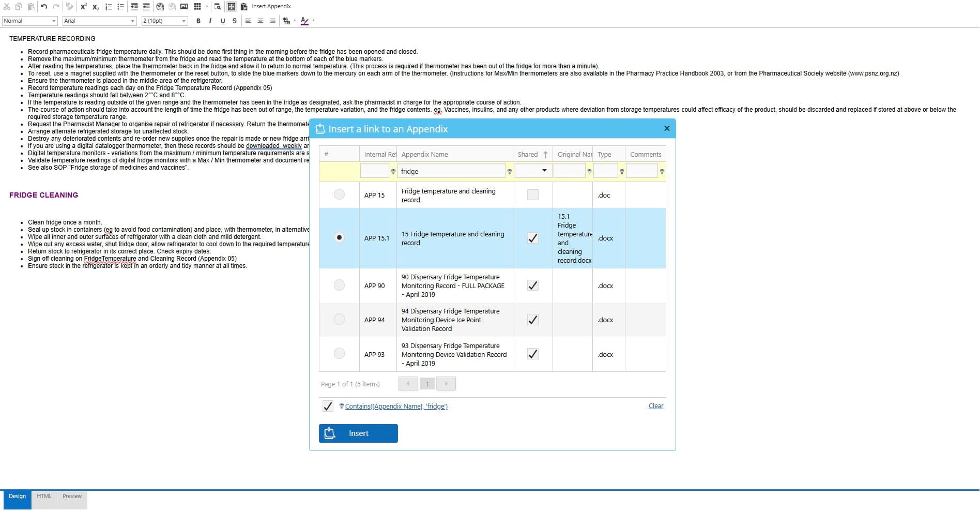The height and width of the screenshot is (511, 980).
Task: Open the font color picker
Action: point(313,21)
